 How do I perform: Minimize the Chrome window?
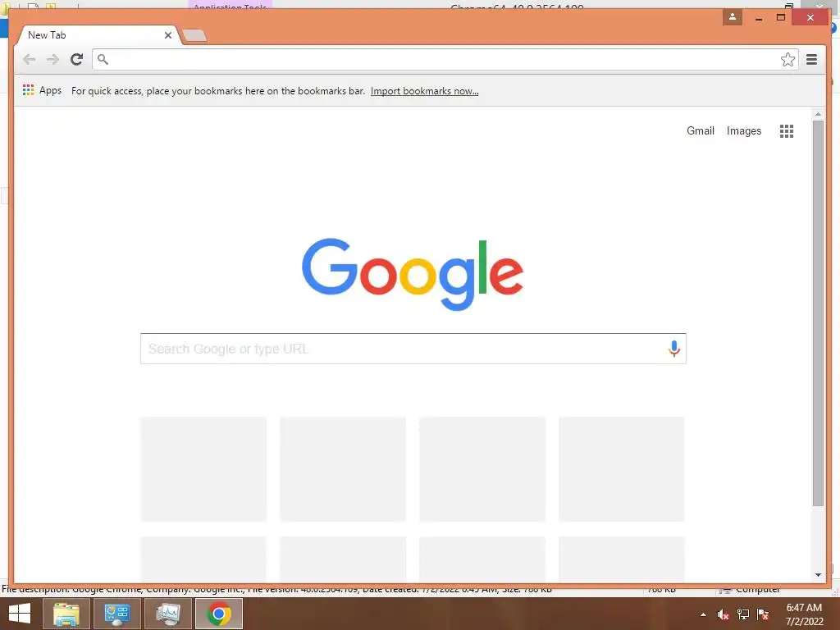tap(759, 18)
